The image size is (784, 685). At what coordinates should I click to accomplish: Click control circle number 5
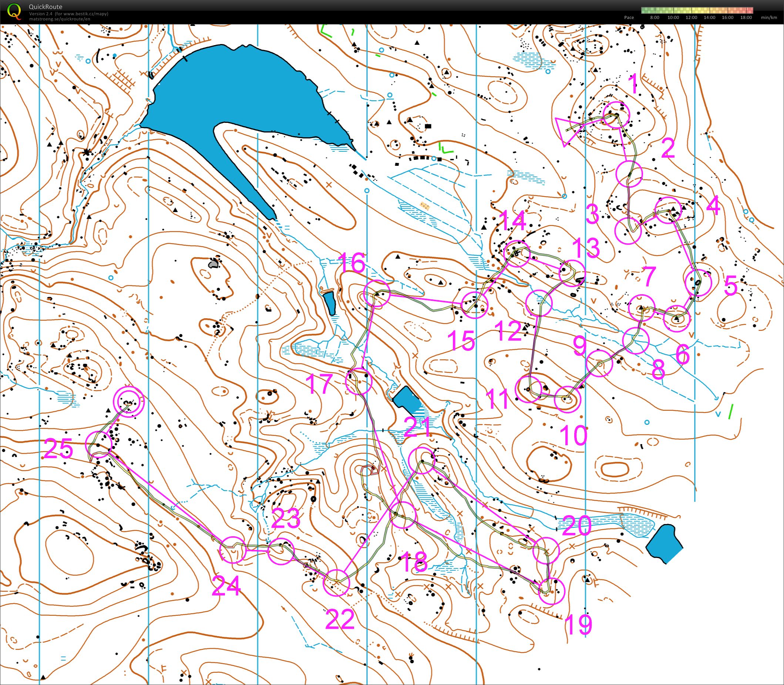click(699, 283)
